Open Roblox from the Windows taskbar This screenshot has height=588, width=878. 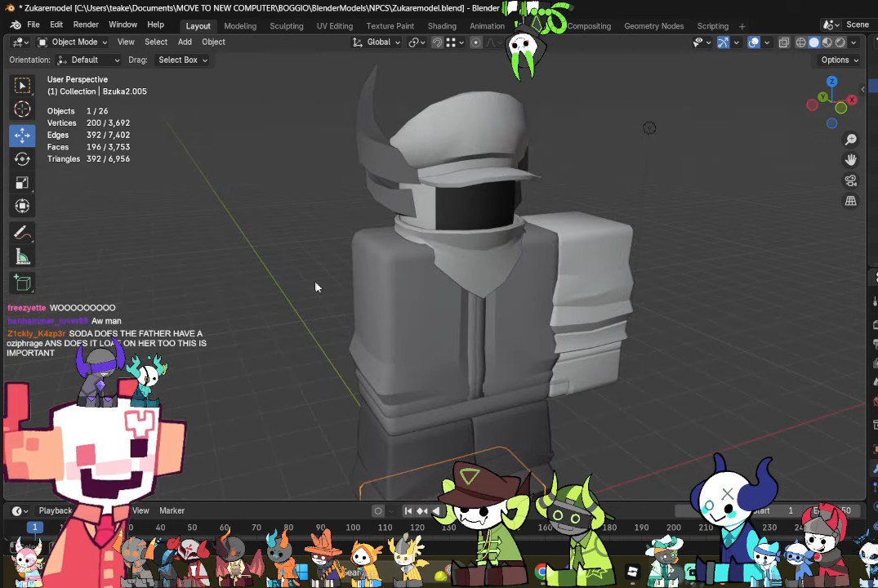[x=633, y=572]
